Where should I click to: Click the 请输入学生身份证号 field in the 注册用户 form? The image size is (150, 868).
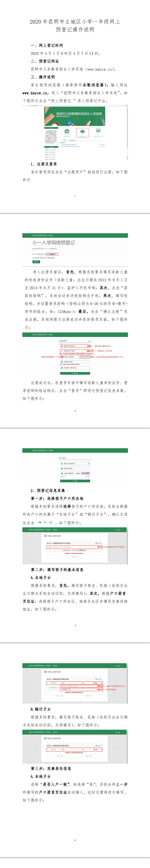click(x=75, y=346)
